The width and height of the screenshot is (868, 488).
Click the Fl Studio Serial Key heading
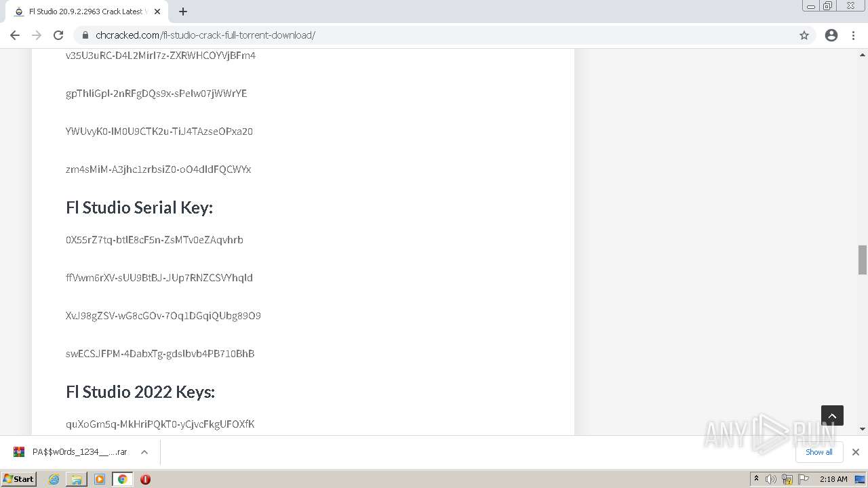click(x=139, y=207)
